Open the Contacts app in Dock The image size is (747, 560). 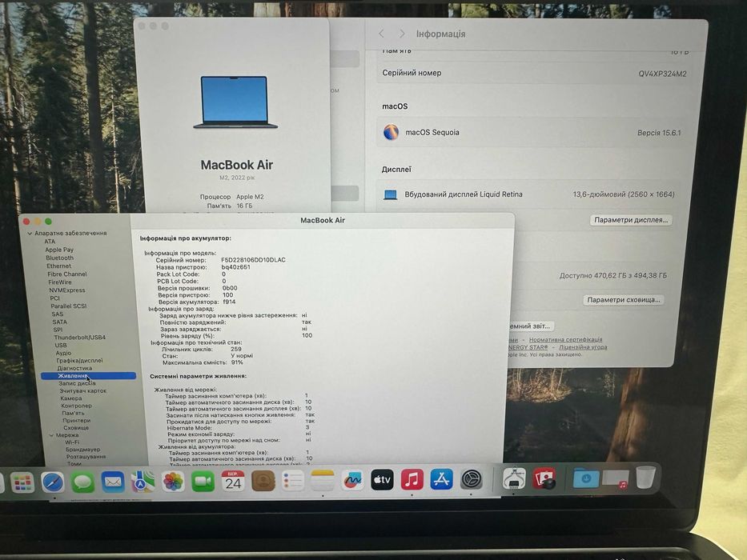point(263,481)
